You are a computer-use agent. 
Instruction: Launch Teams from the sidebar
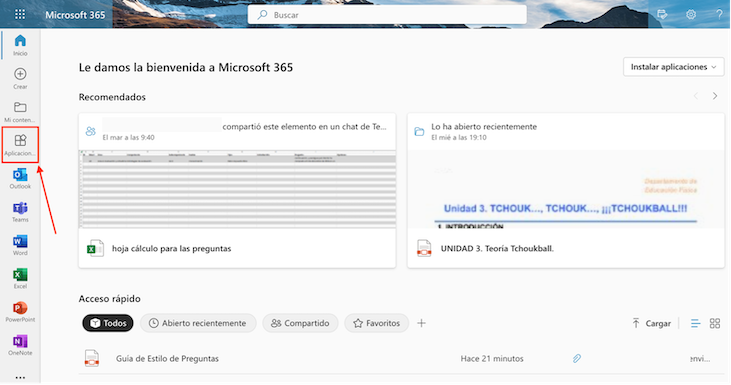coord(20,212)
